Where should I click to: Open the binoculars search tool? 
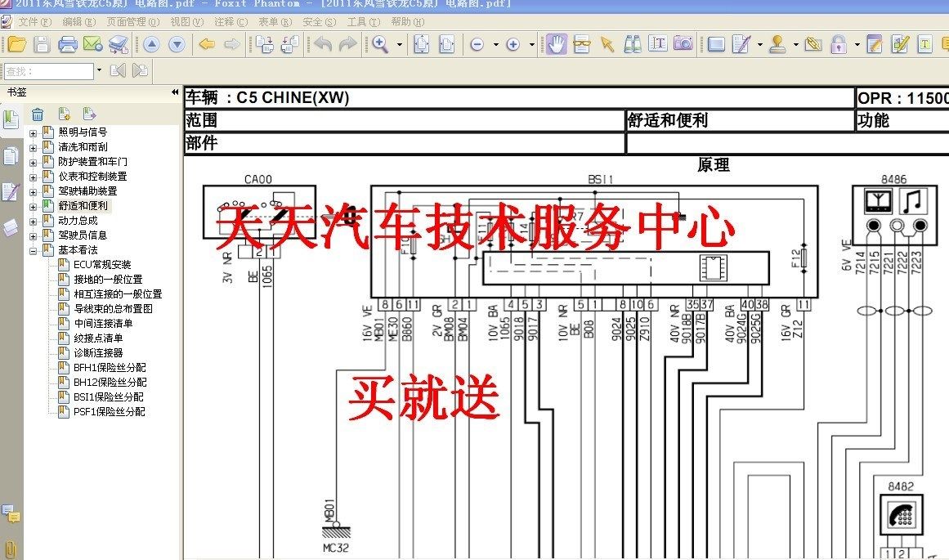(x=632, y=44)
